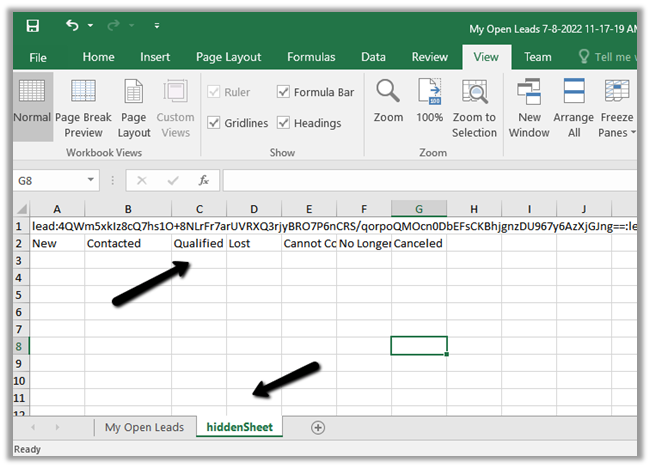Open the Zoom dialog magnifier

(388, 100)
